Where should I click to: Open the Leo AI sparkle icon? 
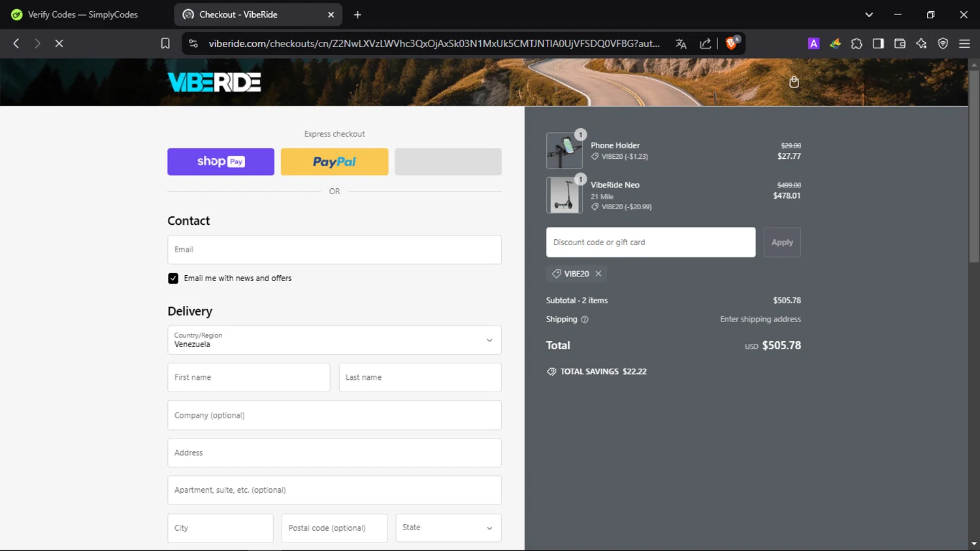[921, 43]
